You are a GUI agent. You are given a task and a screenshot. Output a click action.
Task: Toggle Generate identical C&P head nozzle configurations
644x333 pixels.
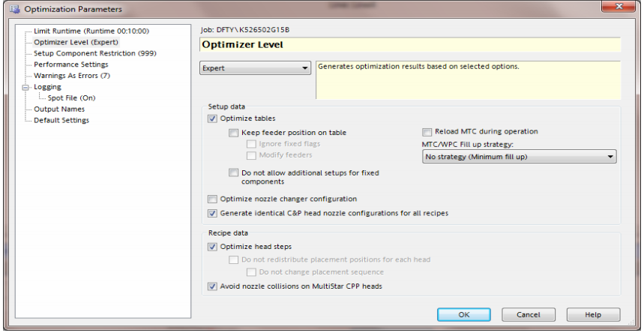(213, 213)
